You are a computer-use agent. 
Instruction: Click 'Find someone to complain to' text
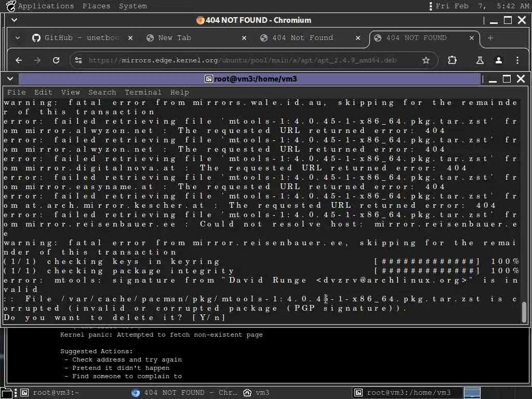[x=127, y=376]
